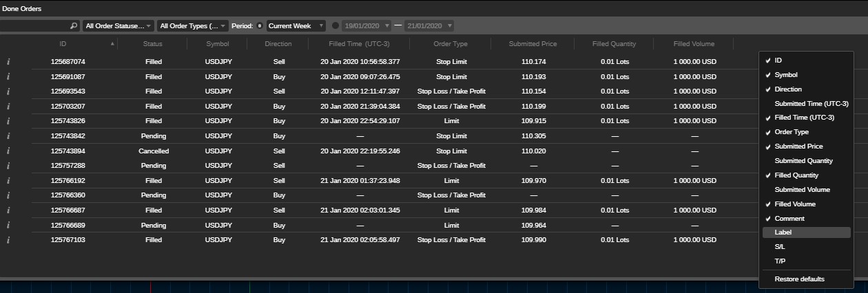868x293 pixels.
Task: Open info for order 125743826
Action: [8, 121]
